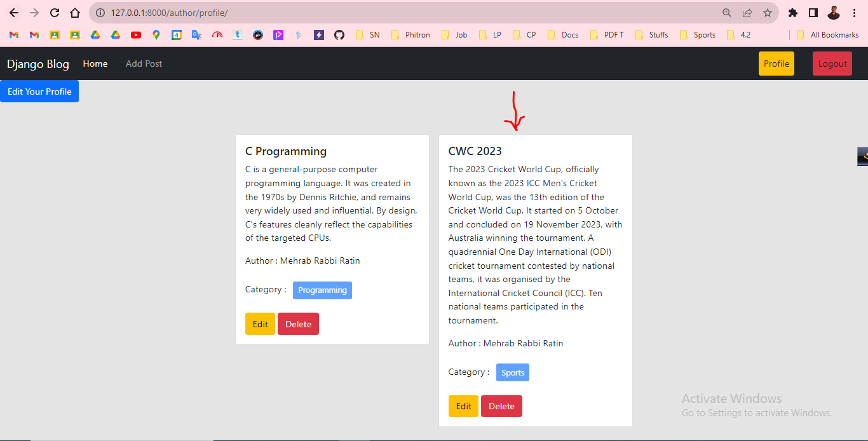Open the CP bookmarks folder
868x441 pixels.
click(524, 35)
